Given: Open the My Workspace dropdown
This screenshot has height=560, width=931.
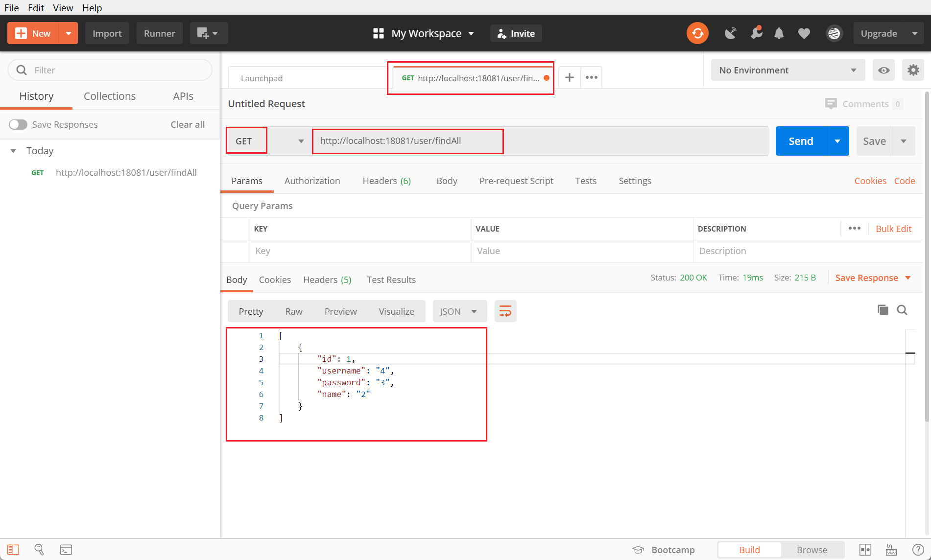Looking at the screenshot, I should (424, 33).
